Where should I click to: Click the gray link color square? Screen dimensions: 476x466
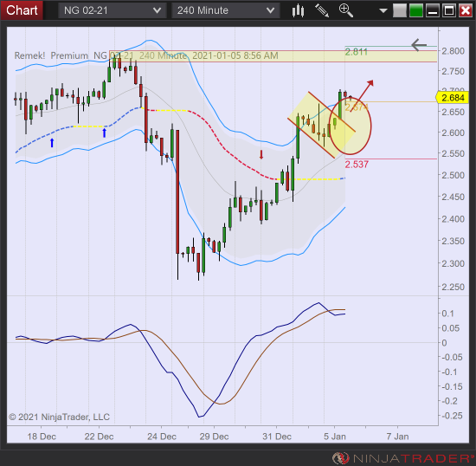(x=400, y=10)
